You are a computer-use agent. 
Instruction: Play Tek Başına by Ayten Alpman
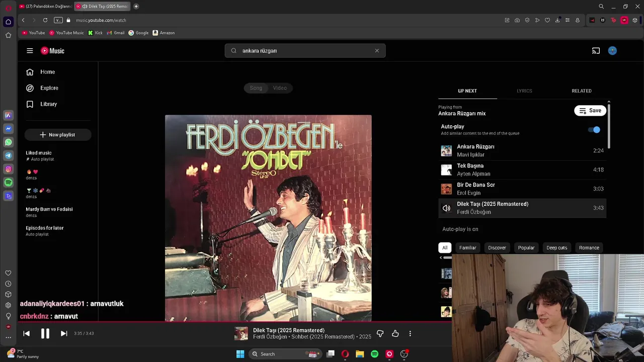point(522,170)
